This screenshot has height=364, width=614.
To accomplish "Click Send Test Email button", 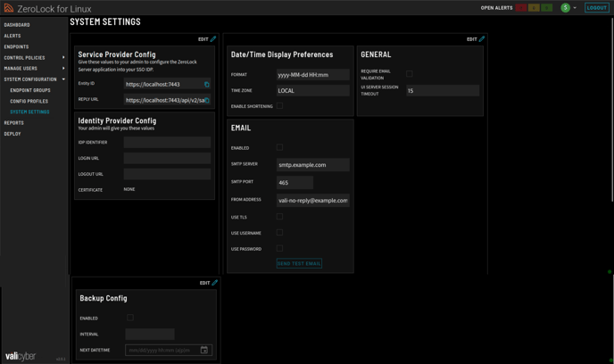I will (299, 263).
